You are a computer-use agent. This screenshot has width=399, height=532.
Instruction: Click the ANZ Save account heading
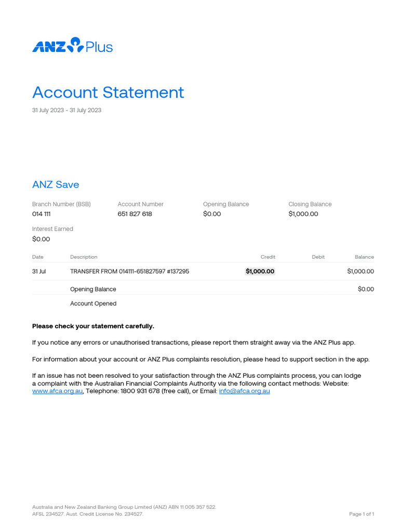56,184
